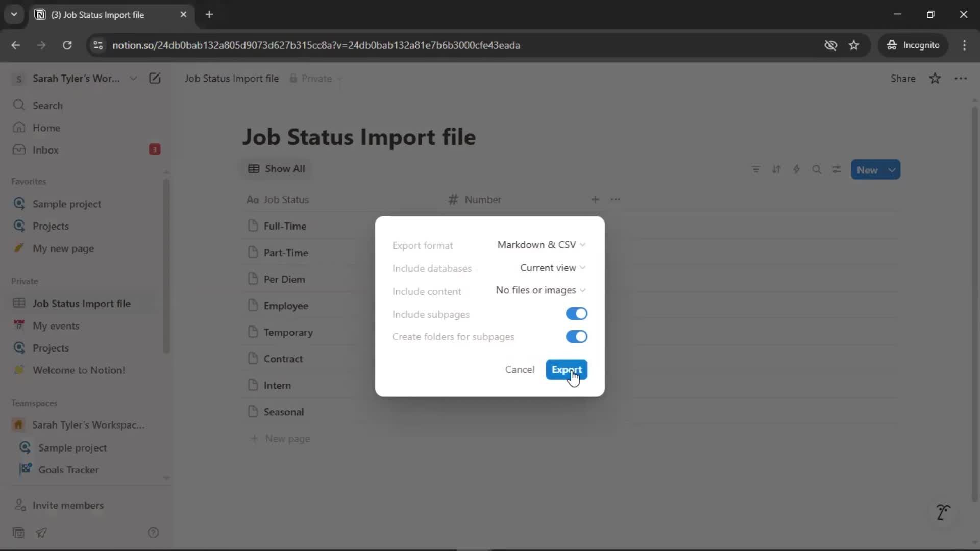
Task: Open view settings sliders icon
Action: click(x=837, y=170)
